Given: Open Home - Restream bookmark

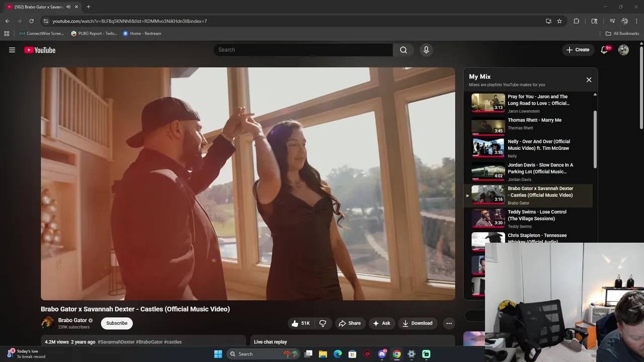Looking at the screenshot, I should click(142, 33).
